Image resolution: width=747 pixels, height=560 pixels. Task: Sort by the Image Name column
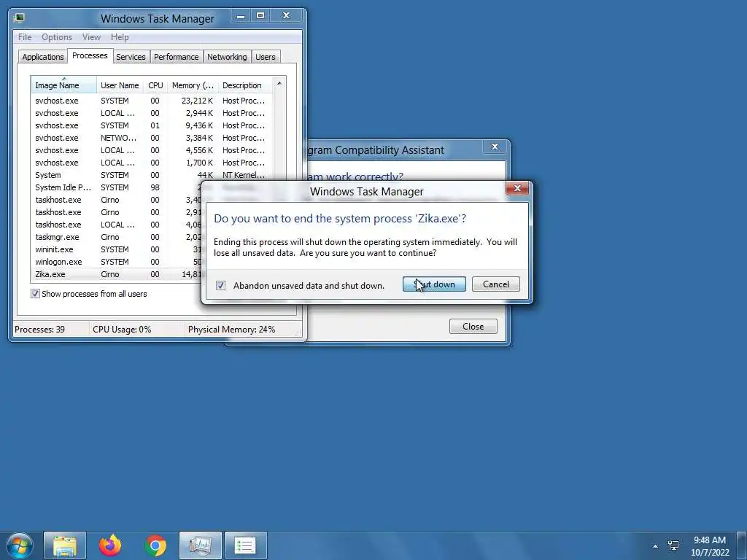point(64,85)
